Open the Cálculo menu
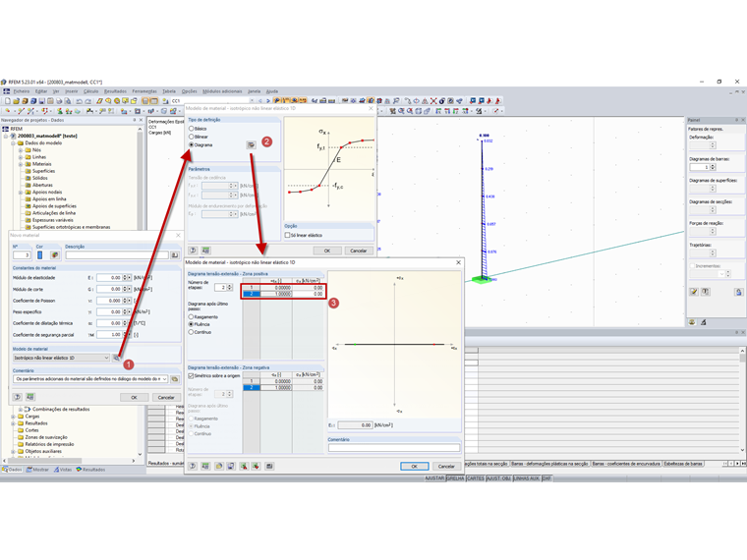The image size is (747, 560). (90, 91)
